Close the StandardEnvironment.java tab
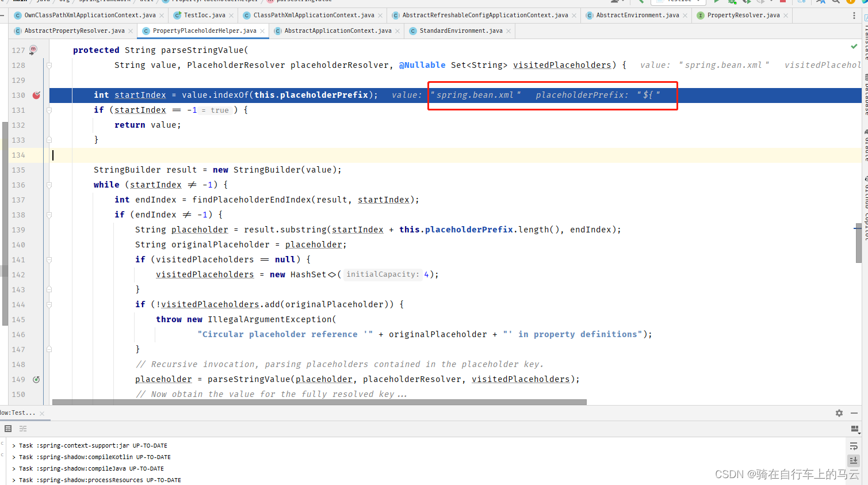Viewport: 868px width, 485px height. (x=508, y=31)
